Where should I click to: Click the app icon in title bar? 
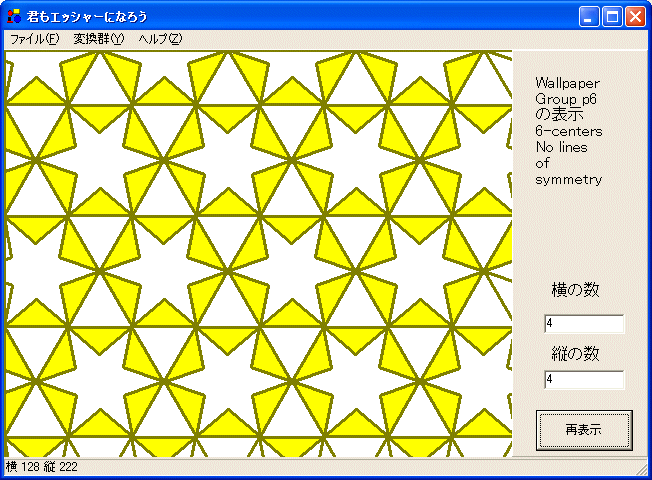(x=14, y=16)
